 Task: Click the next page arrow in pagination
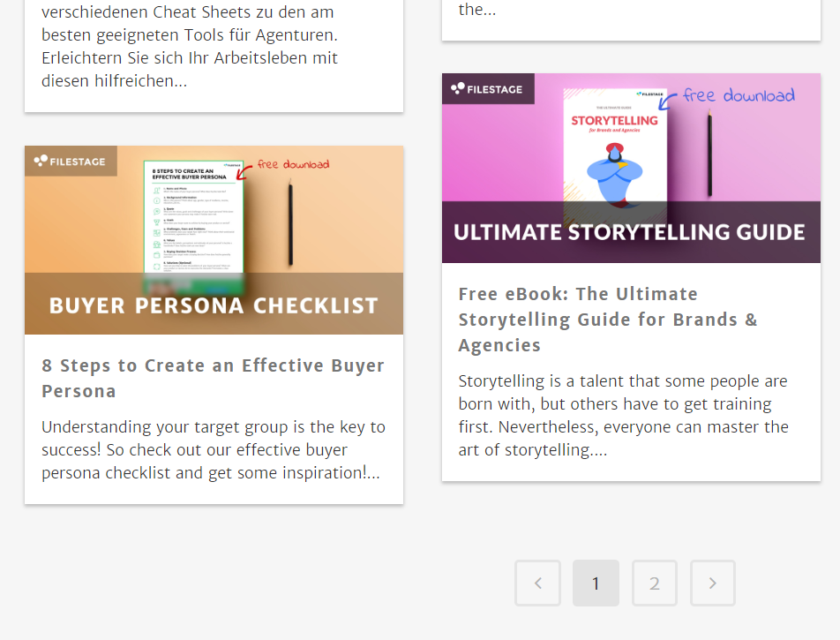pos(713,584)
